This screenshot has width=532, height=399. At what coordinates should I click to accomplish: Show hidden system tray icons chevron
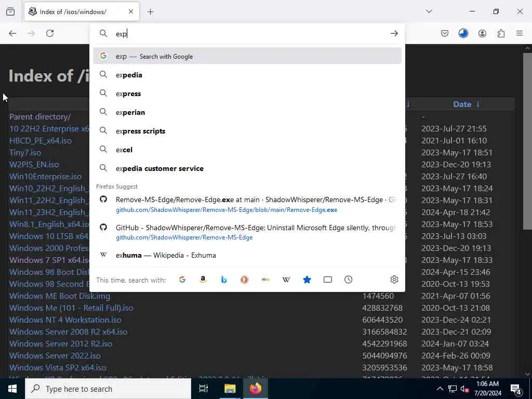(440, 389)
